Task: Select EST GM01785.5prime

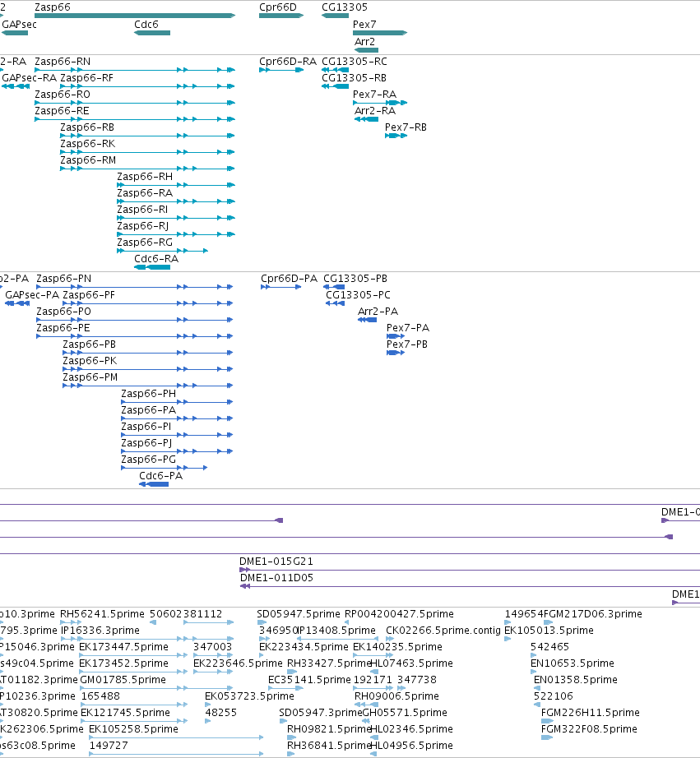Action: (123, 680)
